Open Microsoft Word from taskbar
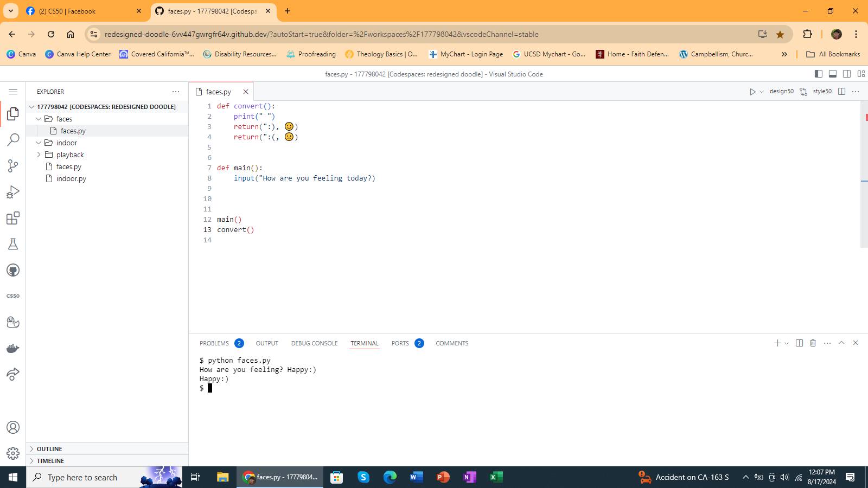This screenshot has width=868, height=488. [416, 477]
